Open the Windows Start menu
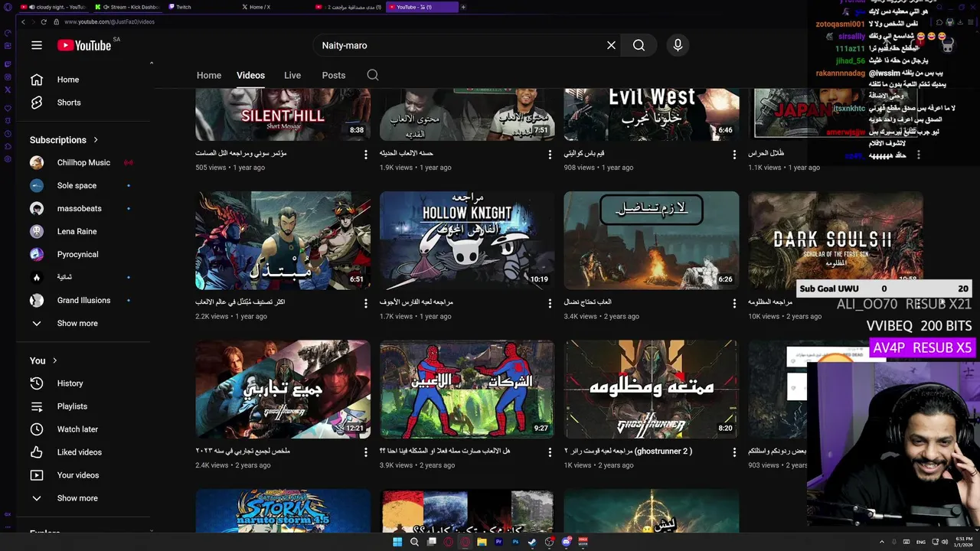Screen dimensions: 980x551 pyautogui.click(x=397, y=542)
